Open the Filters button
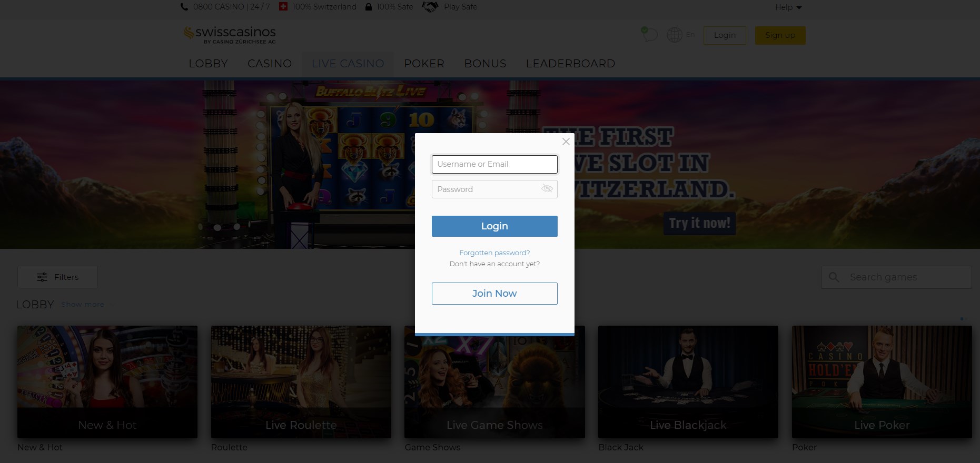The height and width of the screenshot is (463, 980). 58,277
